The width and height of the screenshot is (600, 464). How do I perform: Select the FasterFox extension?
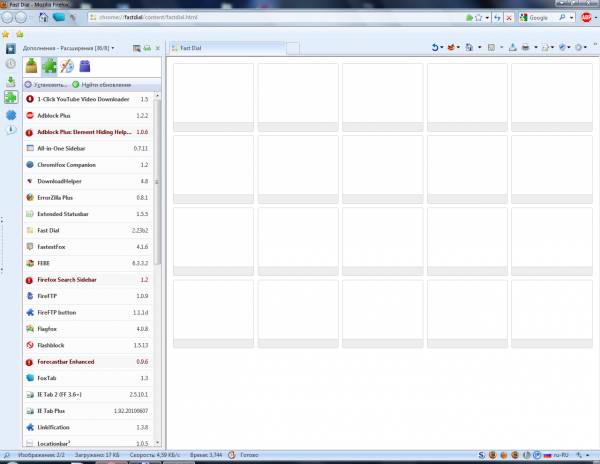coord(88,247)
